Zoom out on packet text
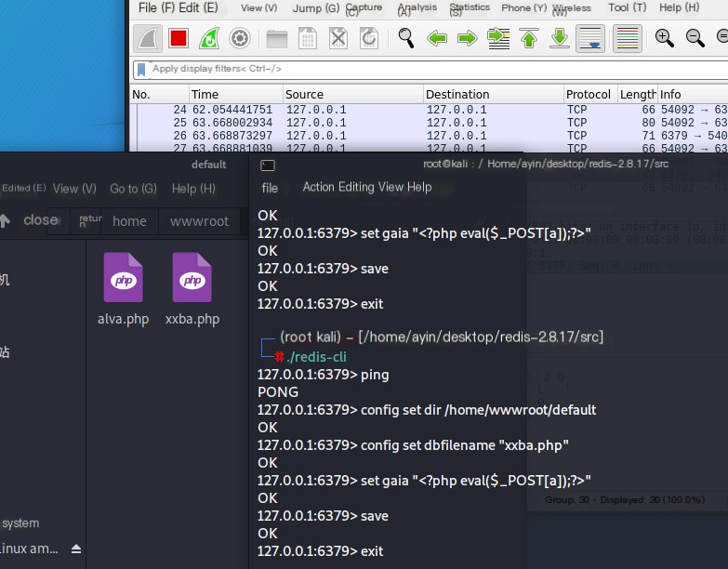The height and width of the screenshot is (569, 728). 695,38
